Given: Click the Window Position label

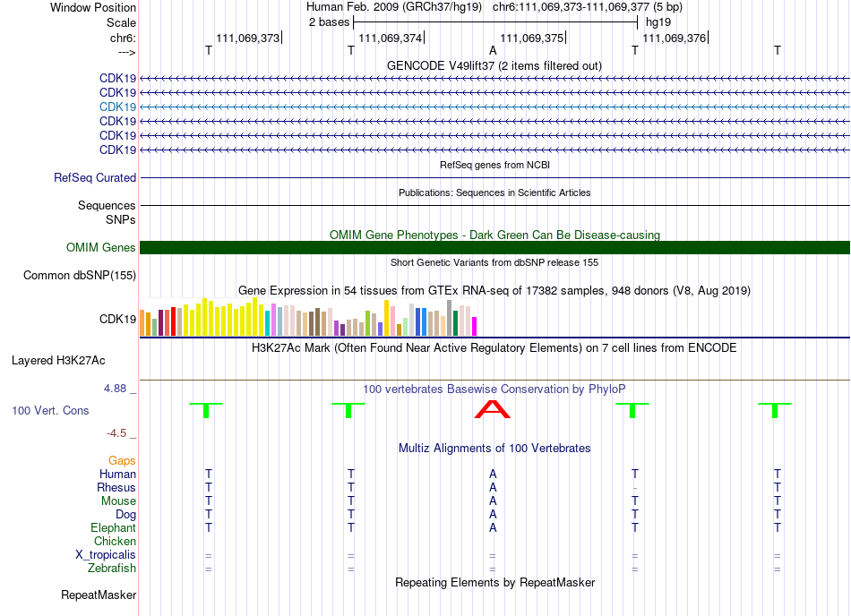Looking at the screenshot, I should 93,7.
